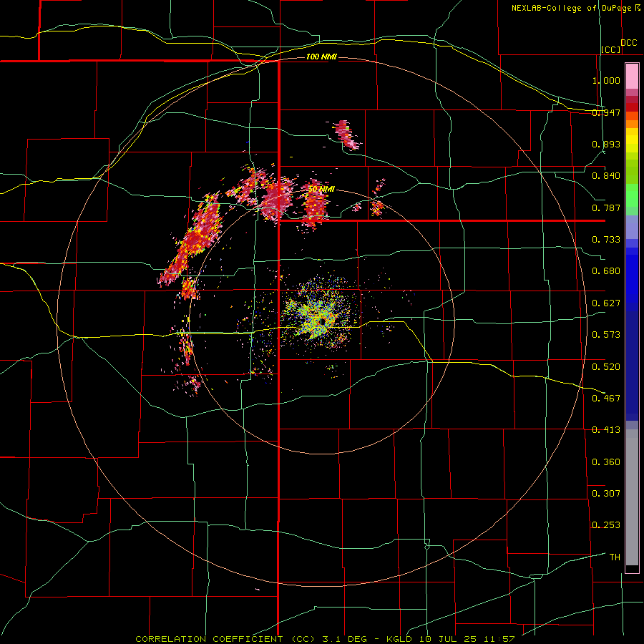Pick the light pink segment of the color bar

pos(632,77)
